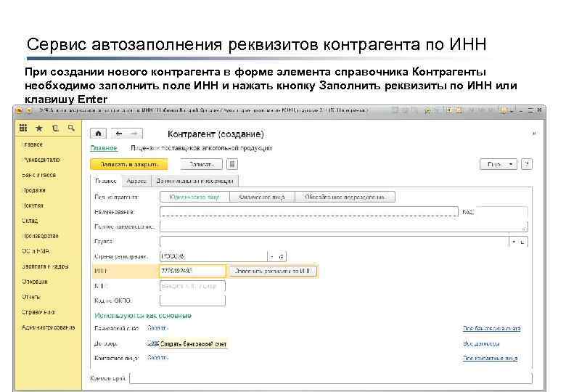Open the Справочники section in sidebar
The image size is (566, 392).
(38, 312)
